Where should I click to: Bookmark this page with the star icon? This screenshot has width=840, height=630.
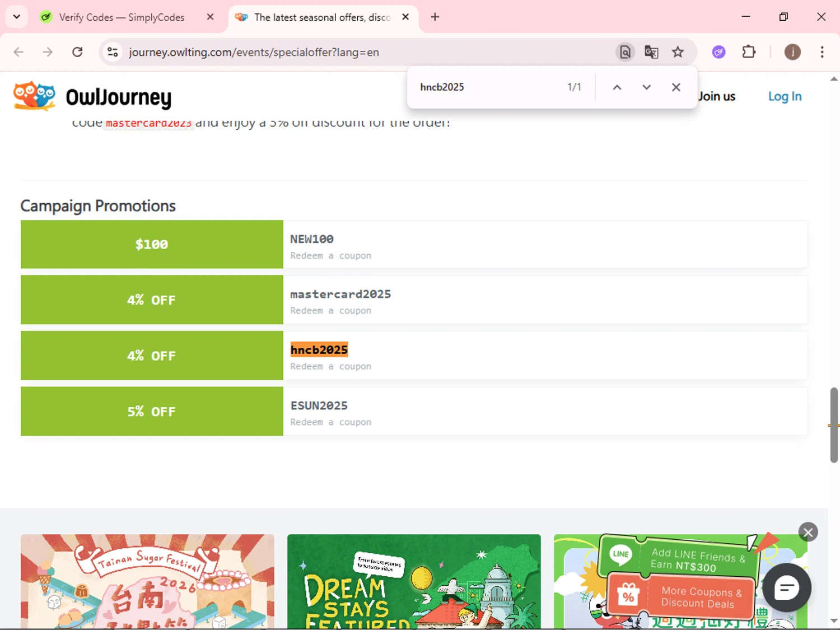coord(678,52)
